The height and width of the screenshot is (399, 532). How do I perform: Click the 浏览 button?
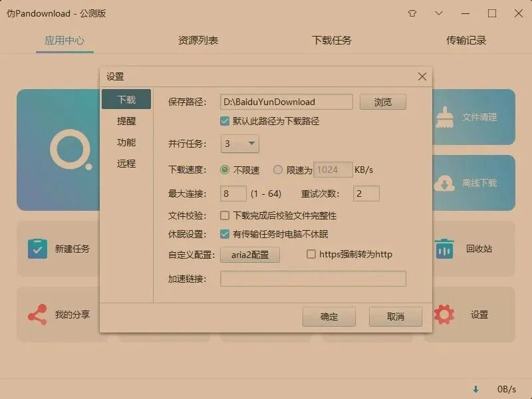[383, 102]
